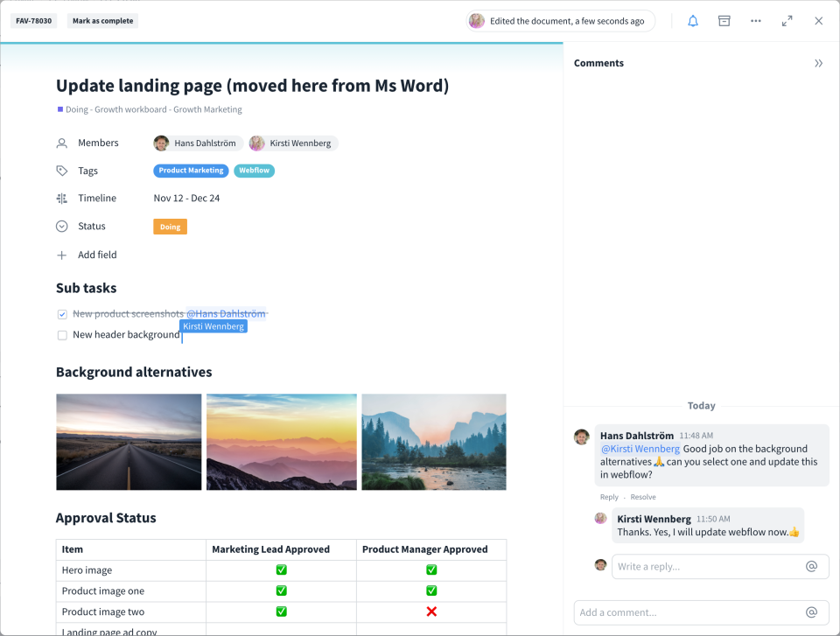This screenshot has height=636, width=840.
Task: Click Mark as complete
Action: tap(102, 20)
